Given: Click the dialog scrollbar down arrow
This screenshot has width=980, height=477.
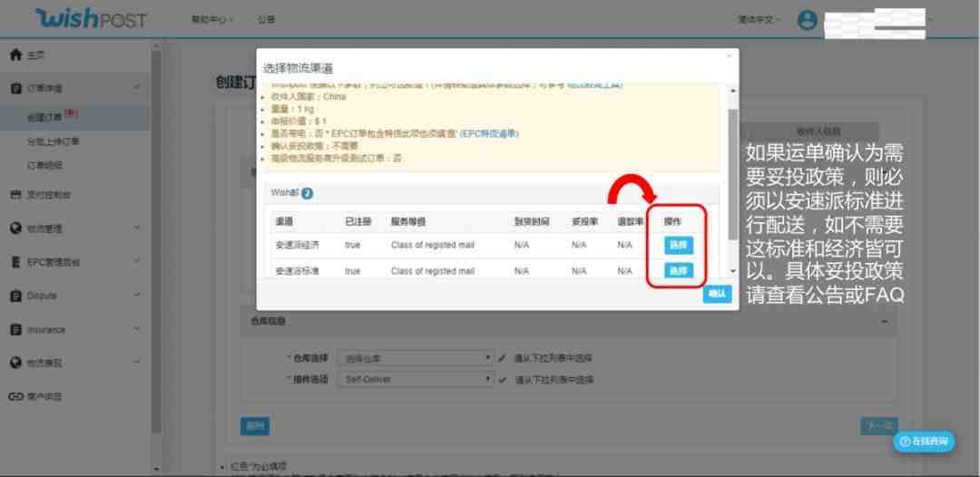Looking at the screenshot, I should (x=732, y=271).
